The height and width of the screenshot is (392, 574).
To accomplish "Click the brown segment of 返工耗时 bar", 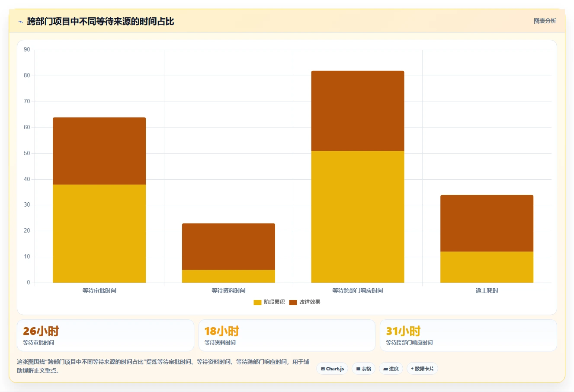I will (x=487, y=223).
